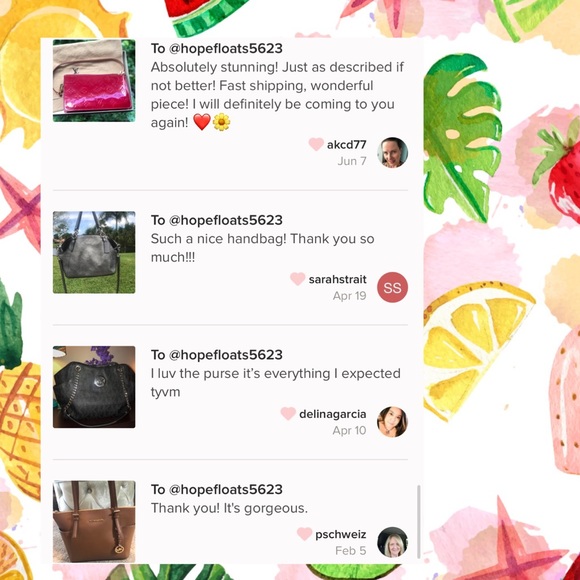This screenshot has height=580, width=580.
Task: Open the pschweiz username link
Action: [x=341, y=534]
